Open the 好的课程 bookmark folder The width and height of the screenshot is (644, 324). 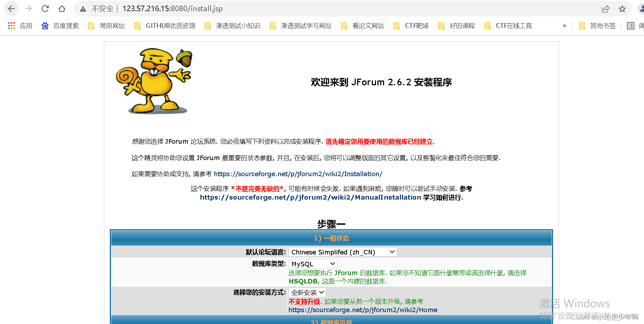click(457, 26)
